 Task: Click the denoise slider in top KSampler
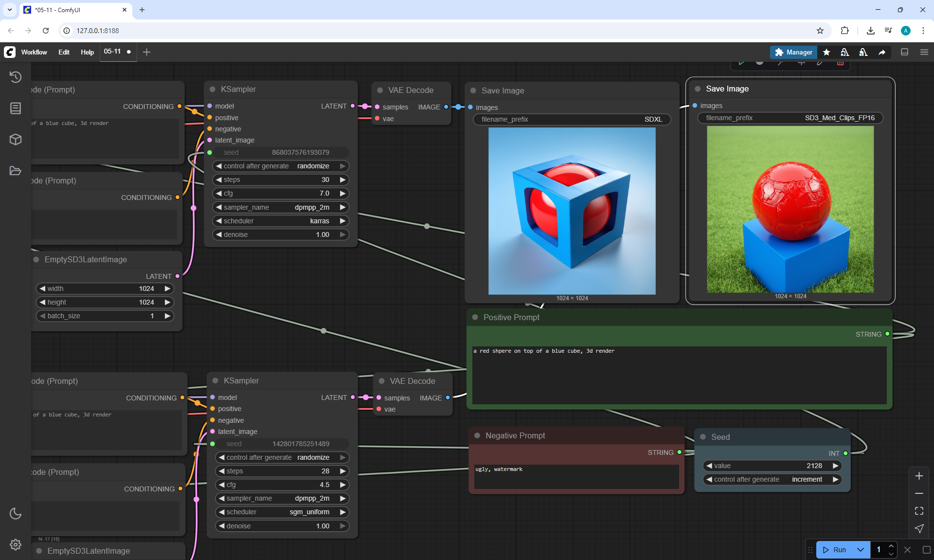(281, 235)
